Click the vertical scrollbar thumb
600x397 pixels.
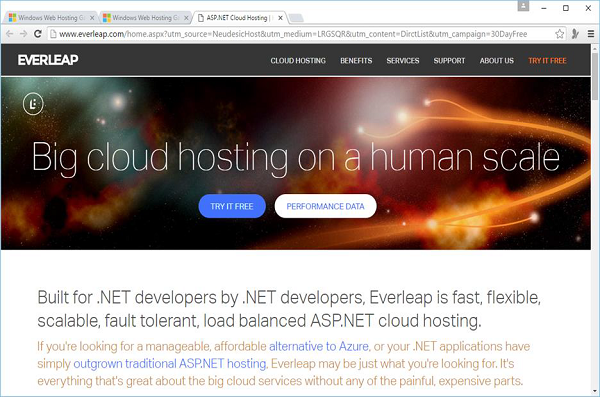595,76
